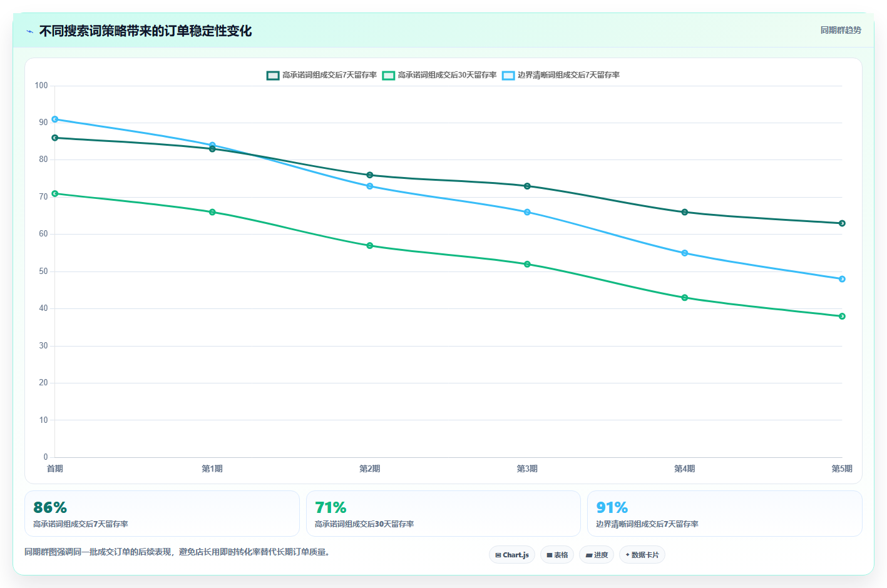This screenshot has height=588, width=887.
Task: Click light green data point at 第3期 (52)
Action: (x=527, y=264)
